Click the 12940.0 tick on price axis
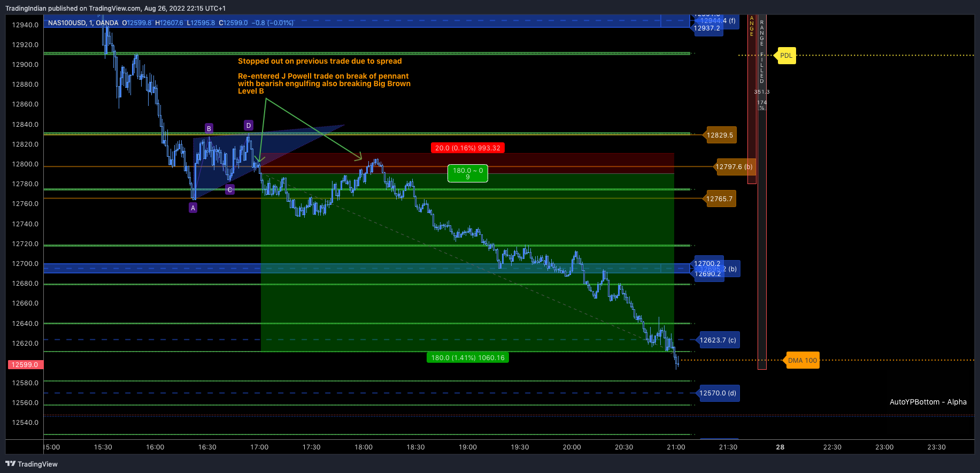Viewport: 980px width, 473px height. 25,25
